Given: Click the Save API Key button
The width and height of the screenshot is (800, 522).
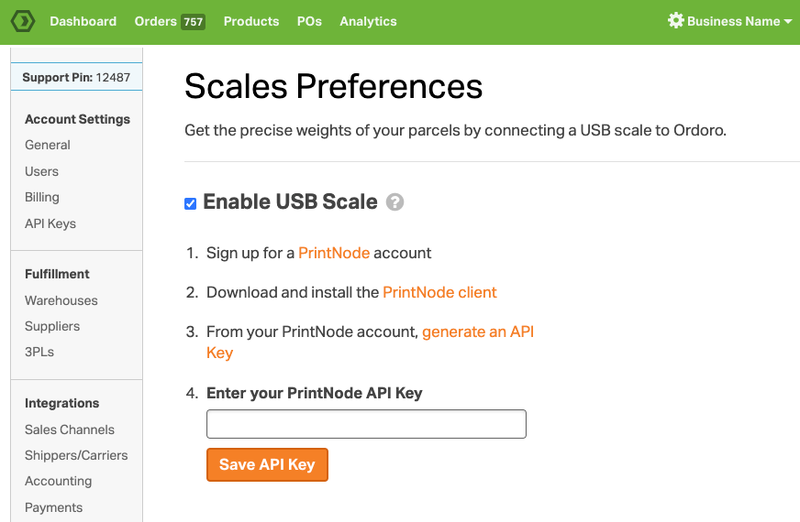Looking at the screenshot, I should pos(267,464).
